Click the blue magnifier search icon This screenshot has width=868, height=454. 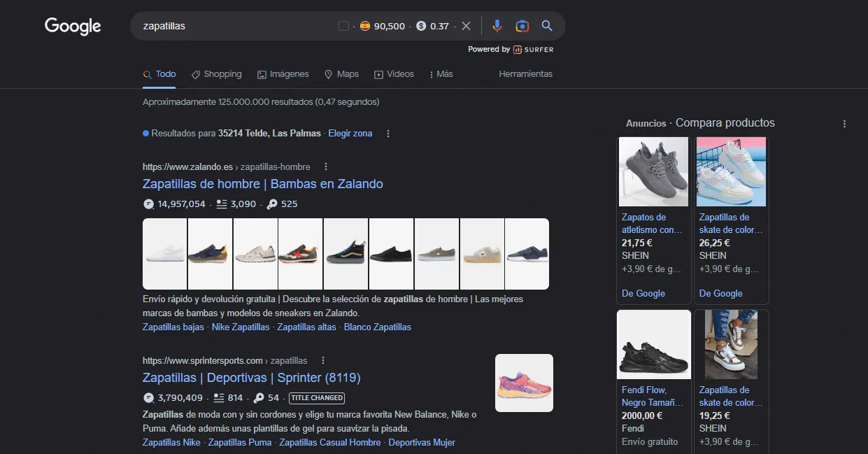547,26
